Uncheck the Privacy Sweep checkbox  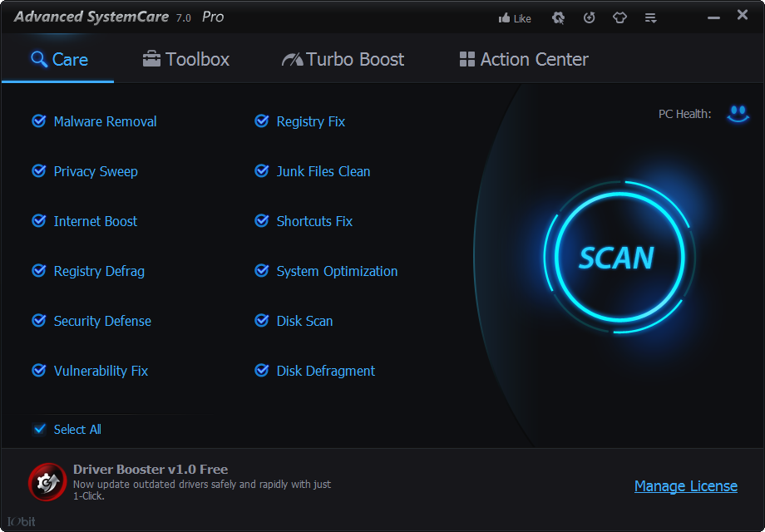pyautogui.click(x=39, y=170)
